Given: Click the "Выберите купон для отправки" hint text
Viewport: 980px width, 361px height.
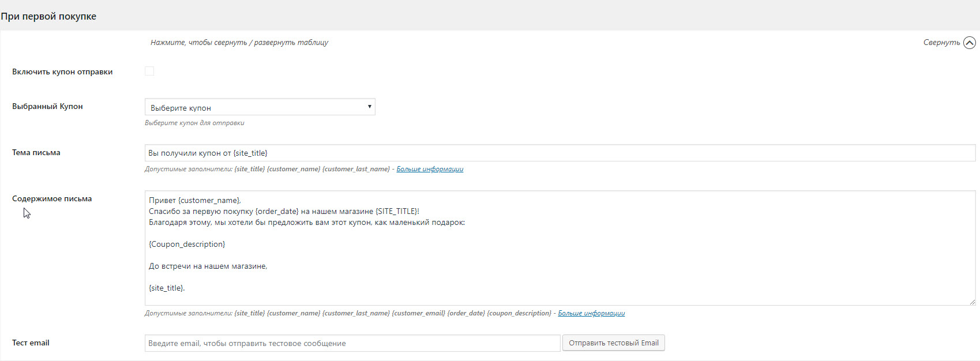Looking at the screenshot, I should [194, 123].
